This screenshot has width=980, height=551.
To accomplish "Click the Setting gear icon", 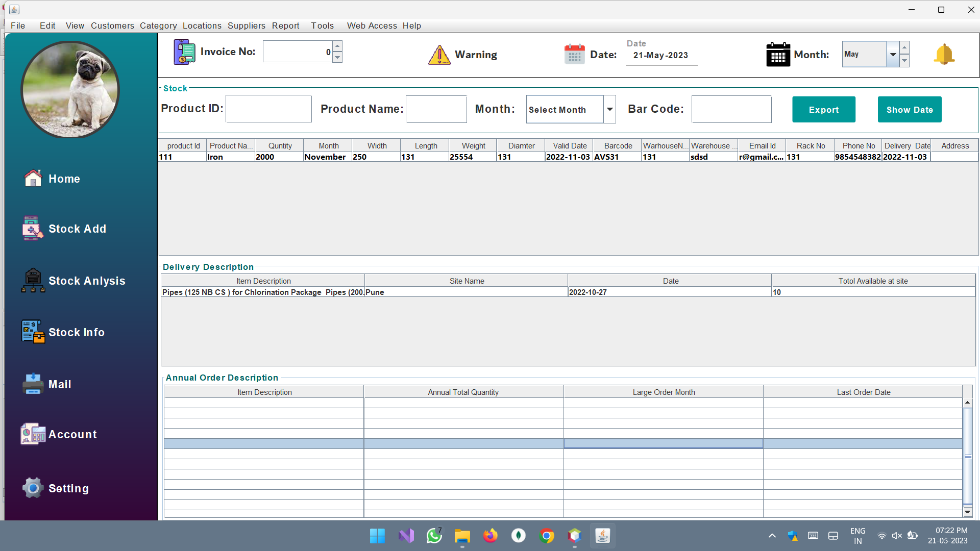I will pyautogui.click(x=32, y=488).
